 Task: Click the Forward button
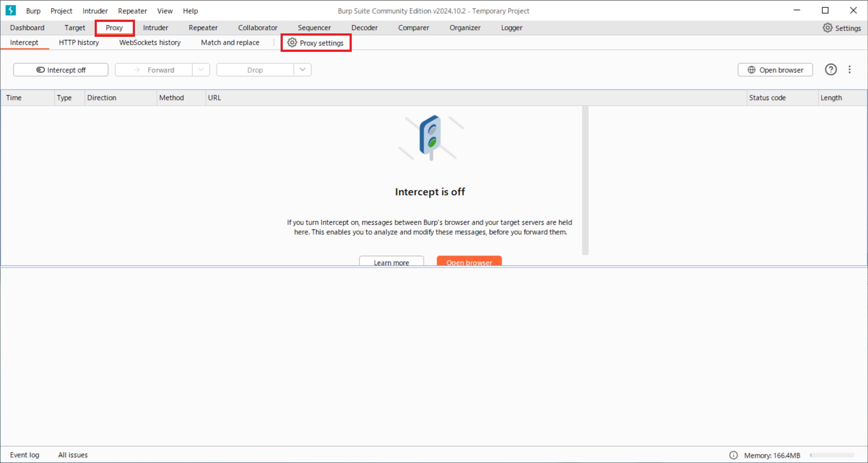click(154, 70)
